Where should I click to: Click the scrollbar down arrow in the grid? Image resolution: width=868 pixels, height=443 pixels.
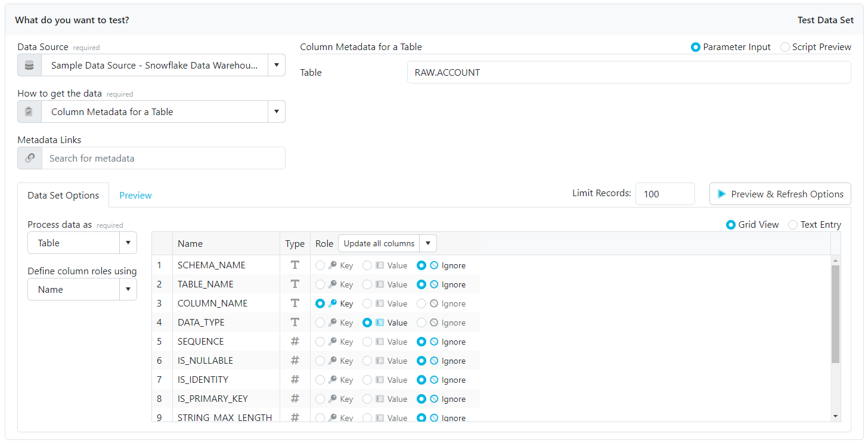[x=835, y=416]
